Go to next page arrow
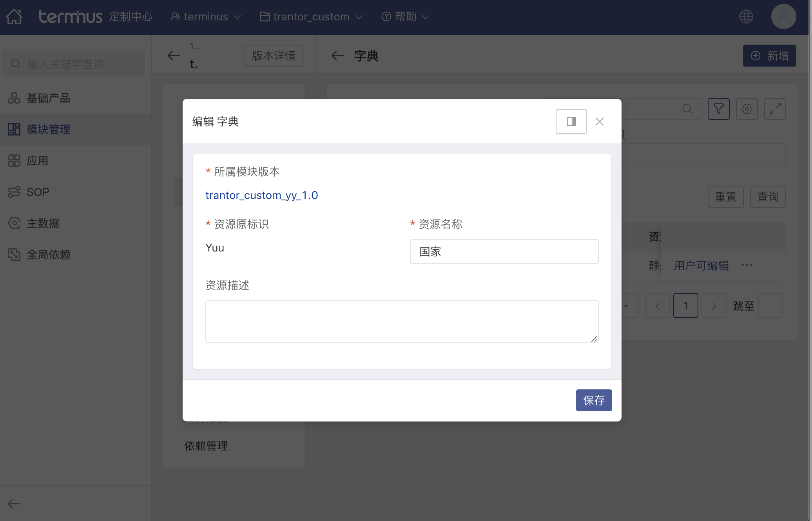 point(714,306)
